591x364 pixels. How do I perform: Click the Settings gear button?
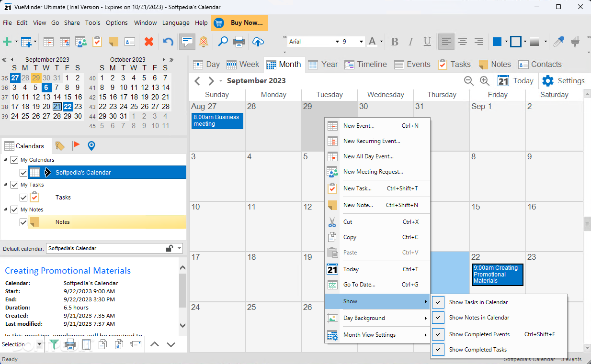(563, 81)
